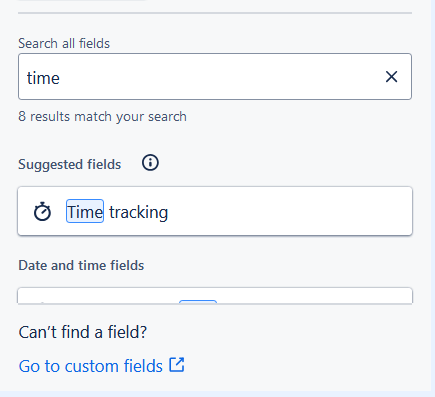Click the external link icon after custom fields
This screenshot has height=397, width=435.
pyautogui.click(x=177, y=365)
